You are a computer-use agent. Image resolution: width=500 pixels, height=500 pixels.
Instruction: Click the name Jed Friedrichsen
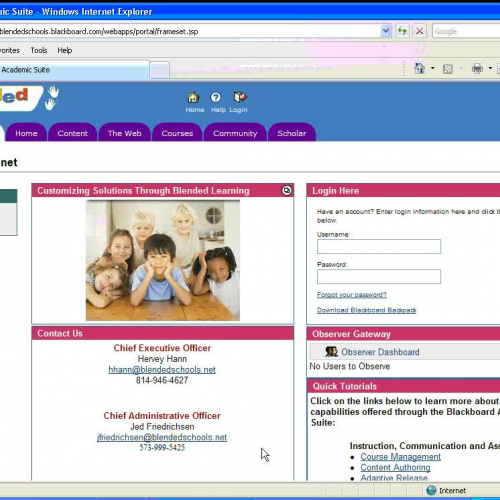coord(162,427)
